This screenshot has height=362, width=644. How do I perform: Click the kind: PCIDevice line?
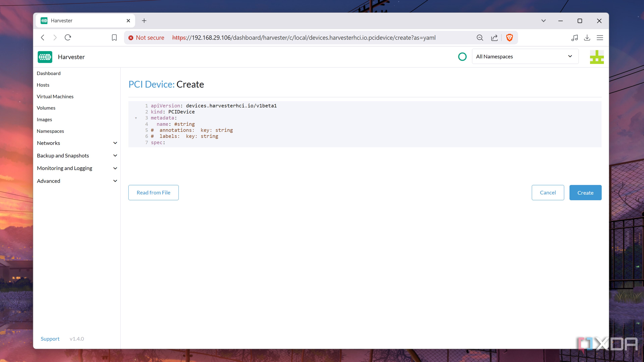point(173,112)
